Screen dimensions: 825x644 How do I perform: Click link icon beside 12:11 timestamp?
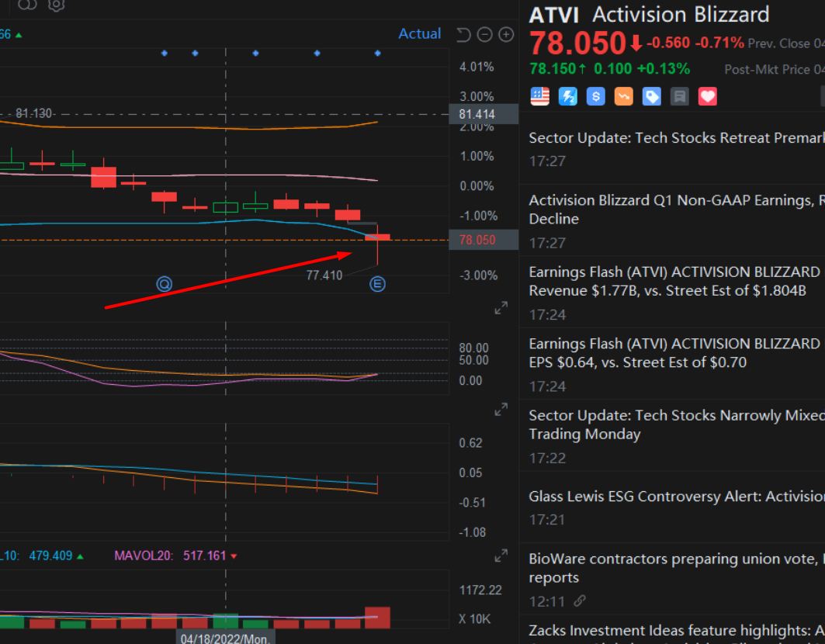(580, 601)
